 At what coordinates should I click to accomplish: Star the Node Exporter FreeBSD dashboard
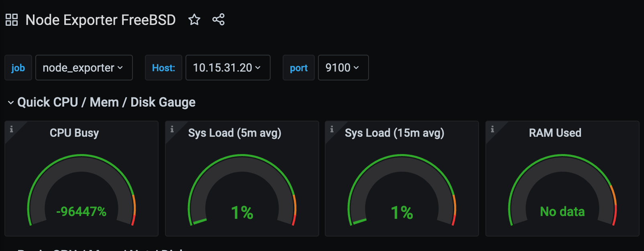[194, 19]
